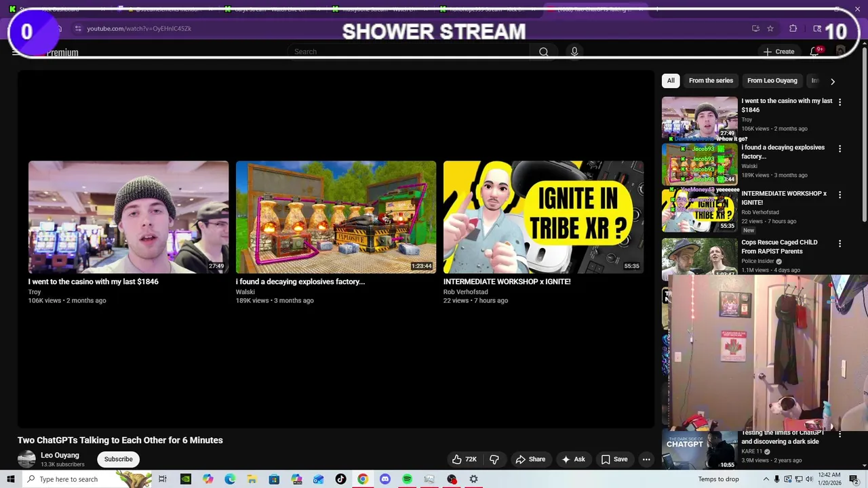
Task: Click the Ask button
Action: point(574,459)
